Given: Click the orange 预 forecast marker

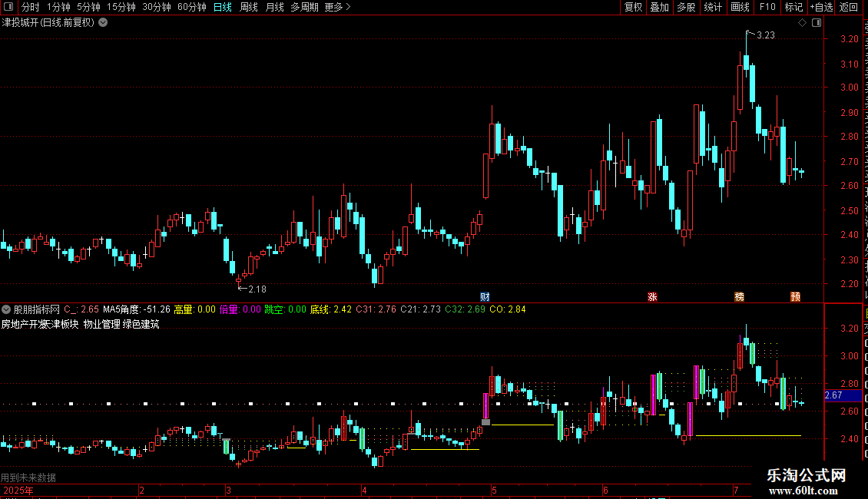Looking at the screenshot, I should [796, 297].
